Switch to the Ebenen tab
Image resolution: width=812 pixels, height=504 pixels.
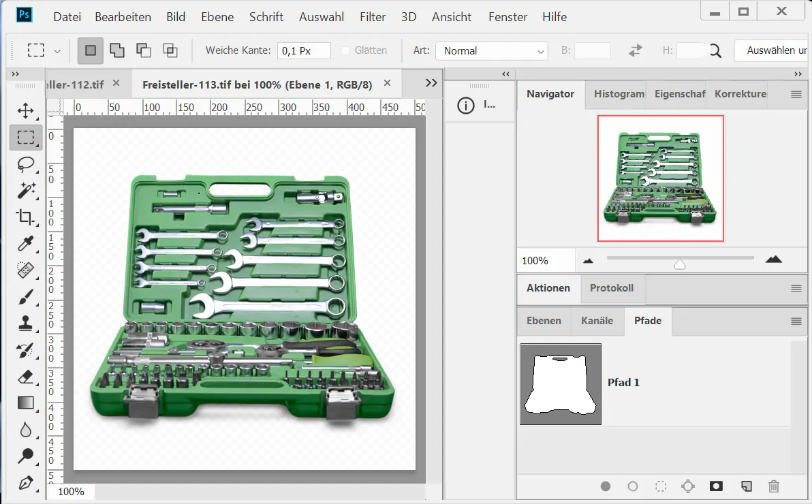point(544,321)
